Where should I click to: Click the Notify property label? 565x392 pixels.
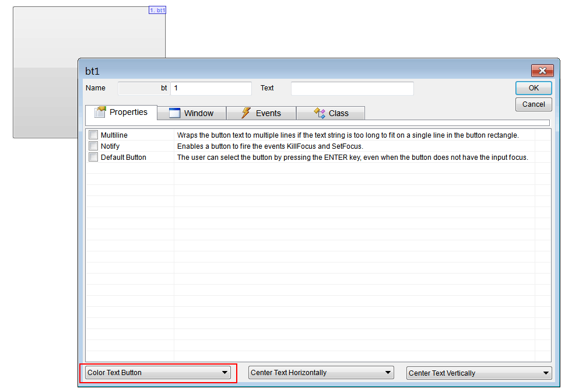click(x=110, y=146)
